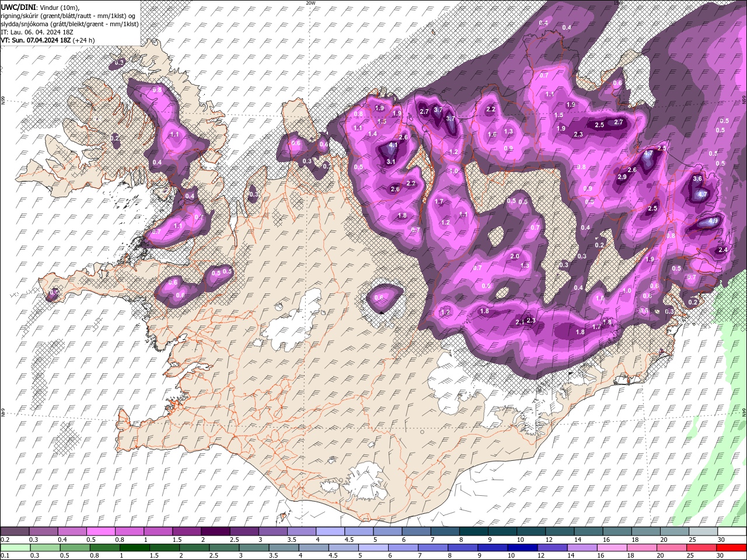The width and height of the screenshot is (747, 560).
Task: Select the 'IT: Lau. 06. 04. 2024 18Z' line
Action: (36, 32)
